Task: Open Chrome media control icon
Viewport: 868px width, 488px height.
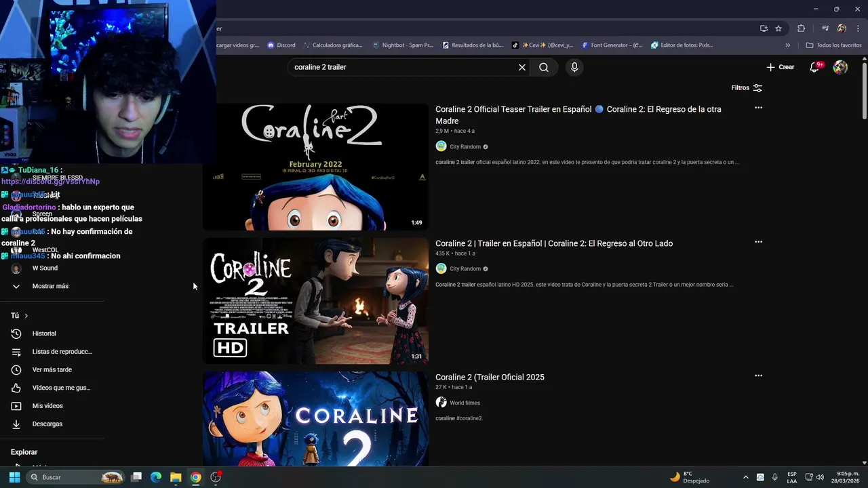Action: pyautogui.click(x=825, y=28)
